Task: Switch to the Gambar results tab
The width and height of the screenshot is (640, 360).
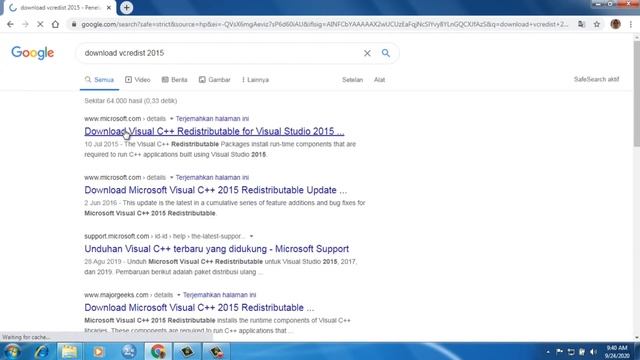Action: click(215, 80)
